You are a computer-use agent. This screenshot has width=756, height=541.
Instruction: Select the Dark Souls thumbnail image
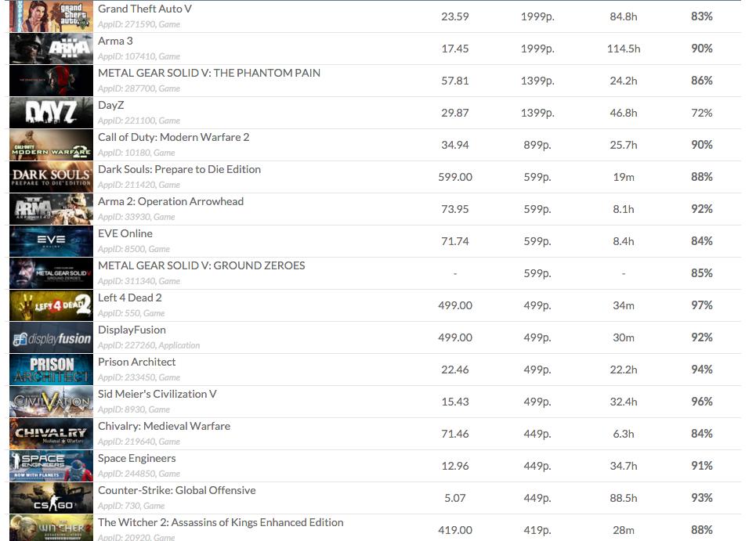[51, 177]
